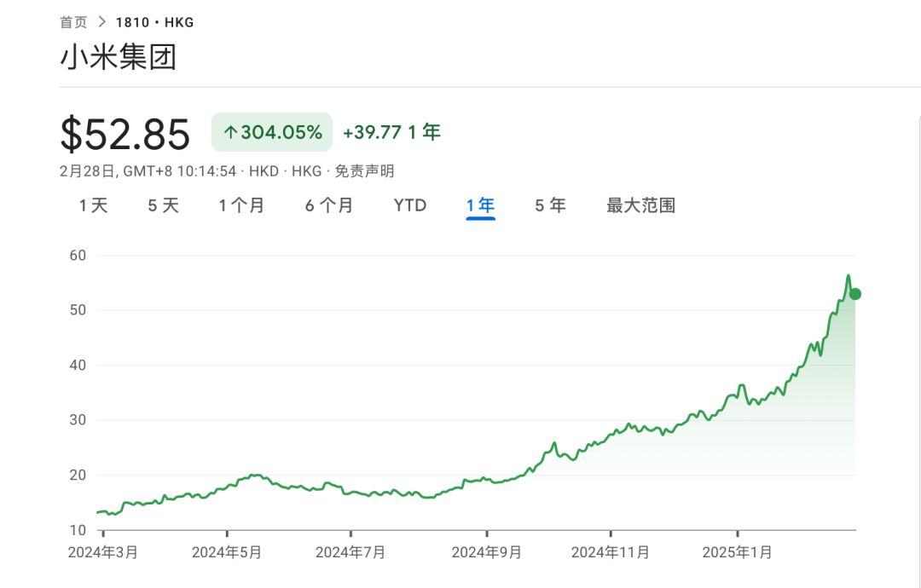Viewport: 921px width, 588px height.
Task: Click the 60 y-axis value label
Action: click(x=79, y=255)
